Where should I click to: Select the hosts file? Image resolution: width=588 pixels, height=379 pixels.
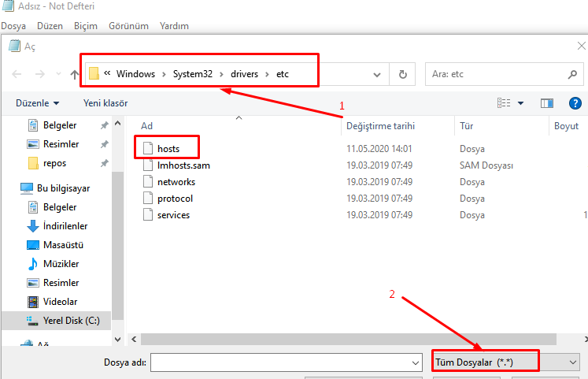click(x=168, y=149)
